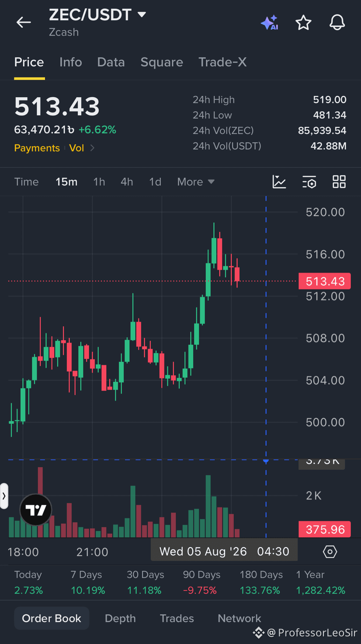
Task: Switch to the Trade-X tab
Action: [222, 62]
